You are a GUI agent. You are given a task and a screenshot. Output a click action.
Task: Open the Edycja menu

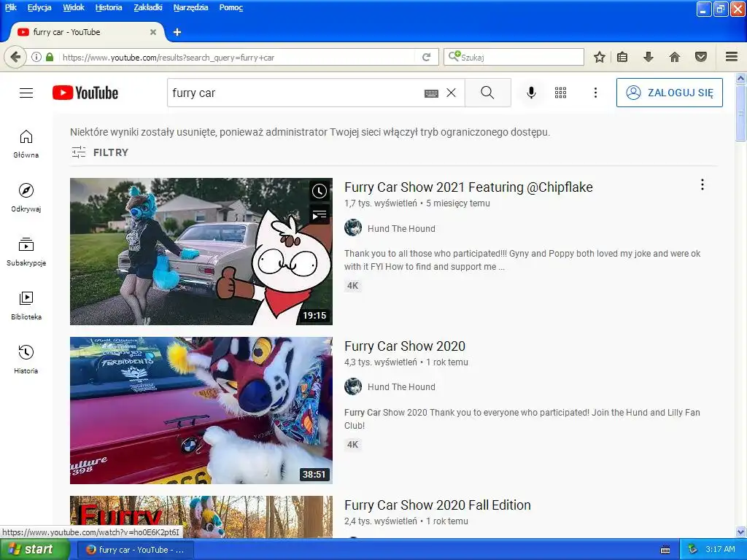click(x=39, y=7)
